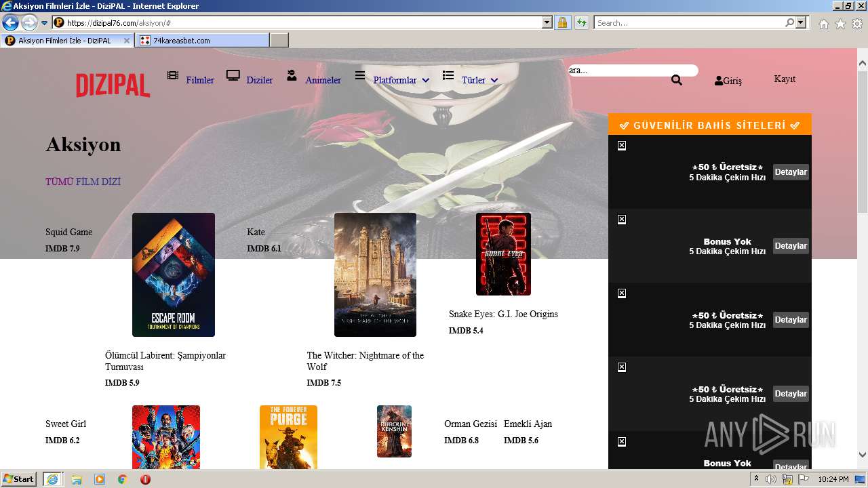Click the DIZIPAL logo
The width and height of the screenshot is (868, 488).
coord(113,86)
